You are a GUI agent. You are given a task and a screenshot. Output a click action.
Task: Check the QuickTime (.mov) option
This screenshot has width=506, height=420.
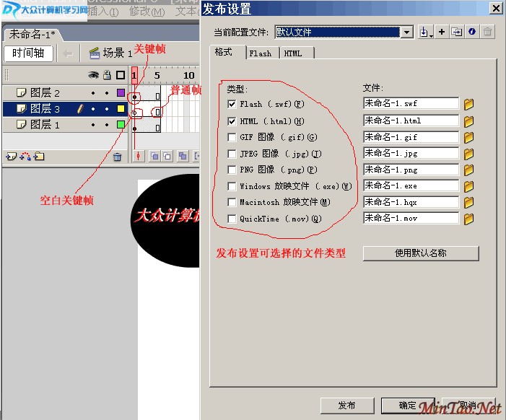[x=232, y=219]
